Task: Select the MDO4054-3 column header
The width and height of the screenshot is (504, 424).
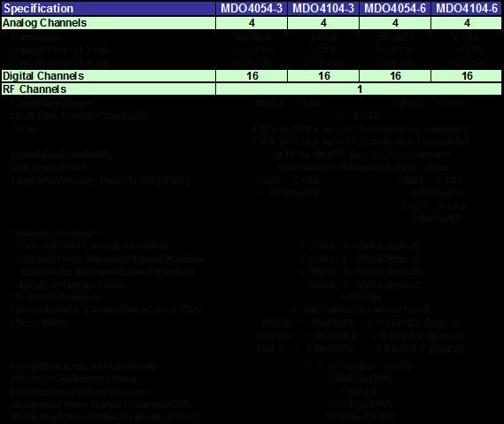Action: pos(252,8)
